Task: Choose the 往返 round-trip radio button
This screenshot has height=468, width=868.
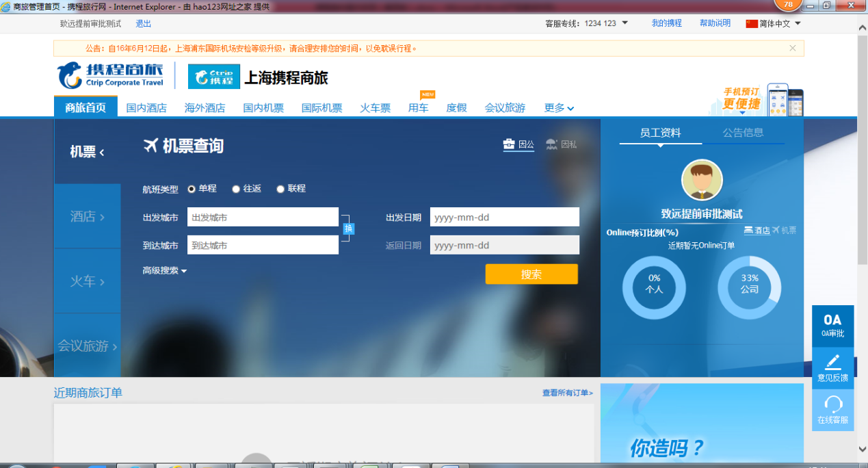Action: [x=236, y=189]
